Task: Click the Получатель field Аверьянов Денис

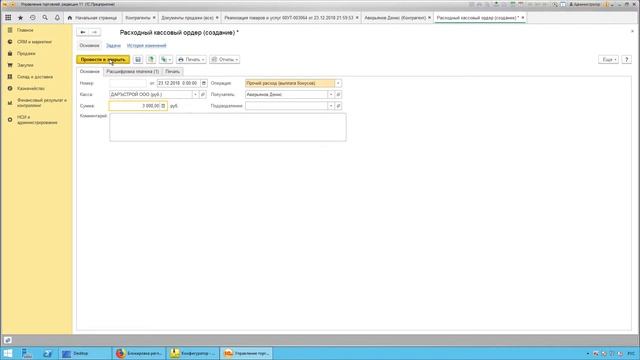Action: tap(287, 95)
